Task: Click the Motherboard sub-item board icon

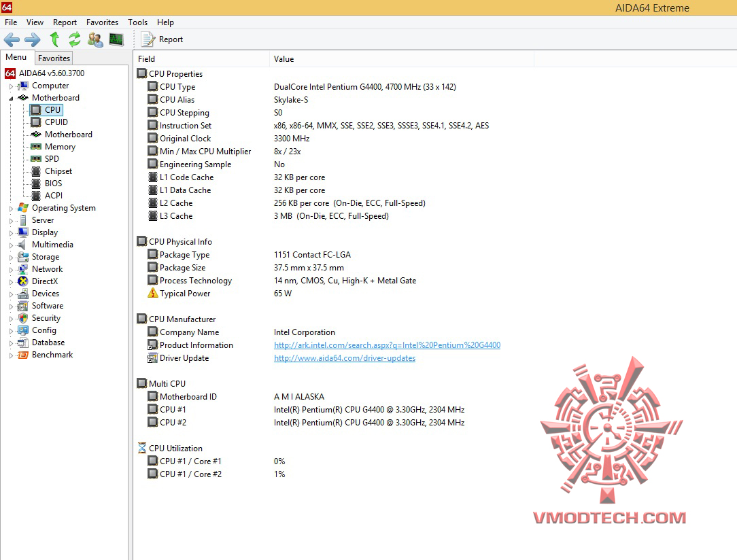Action: point(36,135)
